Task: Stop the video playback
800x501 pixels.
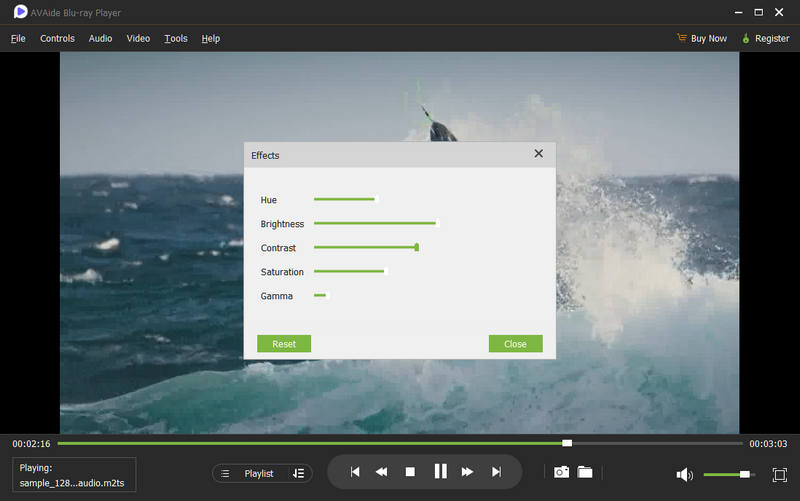Action: (x=410, y=472)
